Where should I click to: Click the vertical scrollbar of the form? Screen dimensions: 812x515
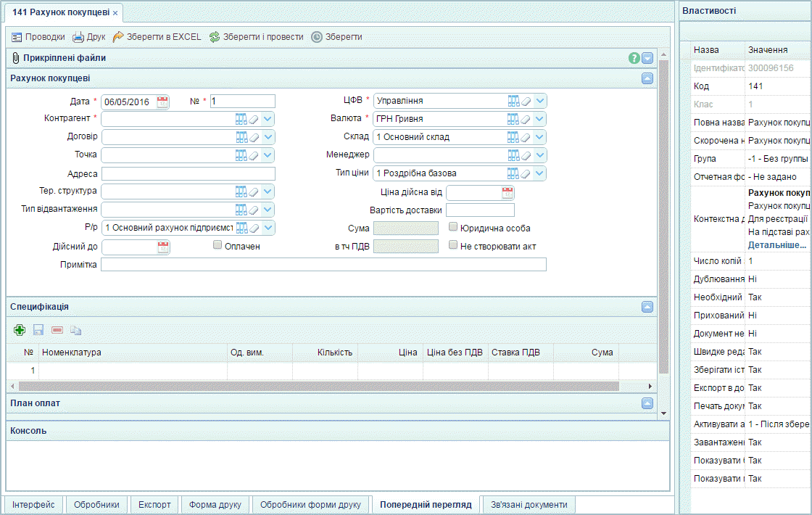click(663, 217)
